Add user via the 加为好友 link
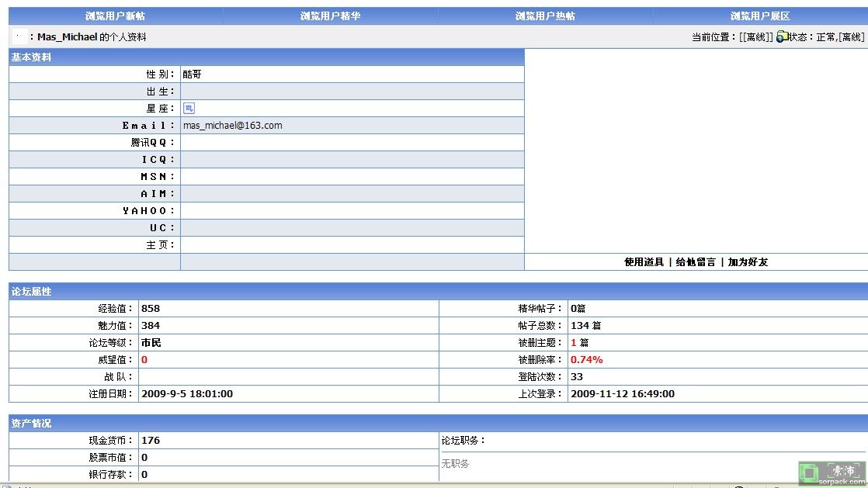The image size is (868, 488). 748,262
